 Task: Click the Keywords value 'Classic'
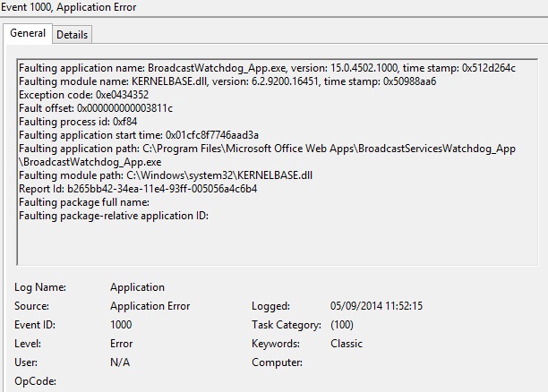point(347,344)
